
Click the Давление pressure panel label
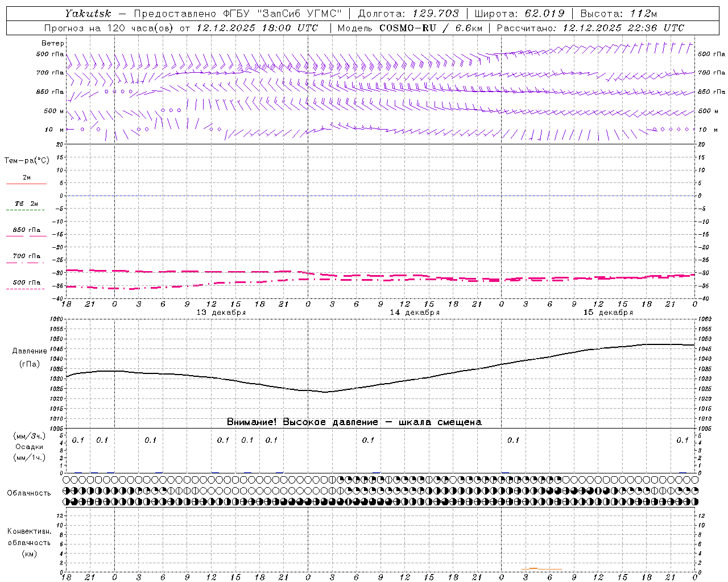click(30, 351)
